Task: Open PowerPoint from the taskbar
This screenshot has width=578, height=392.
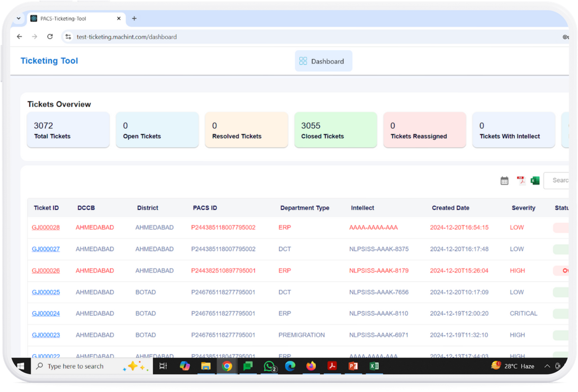Action: point(353,366)
